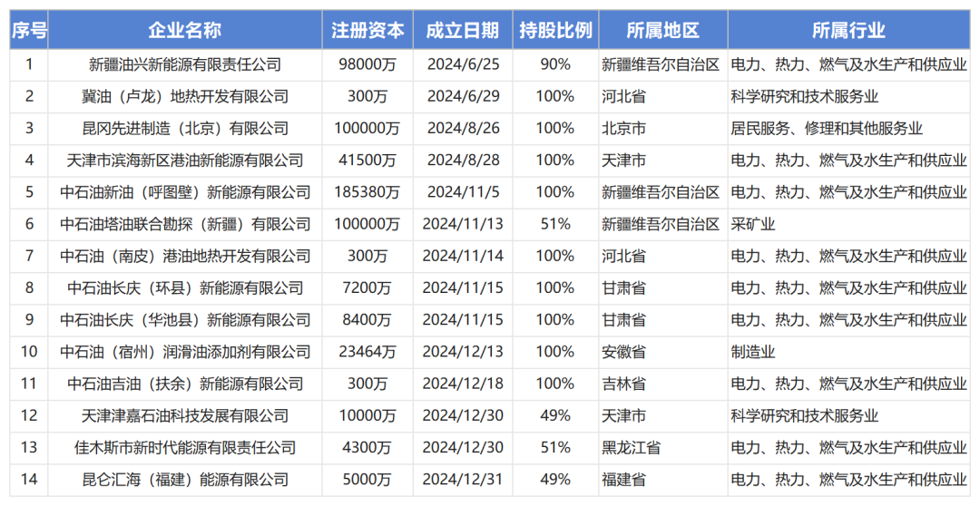Click the date 2024/11/5
The image size is (980, 506).
click(463, 192)
